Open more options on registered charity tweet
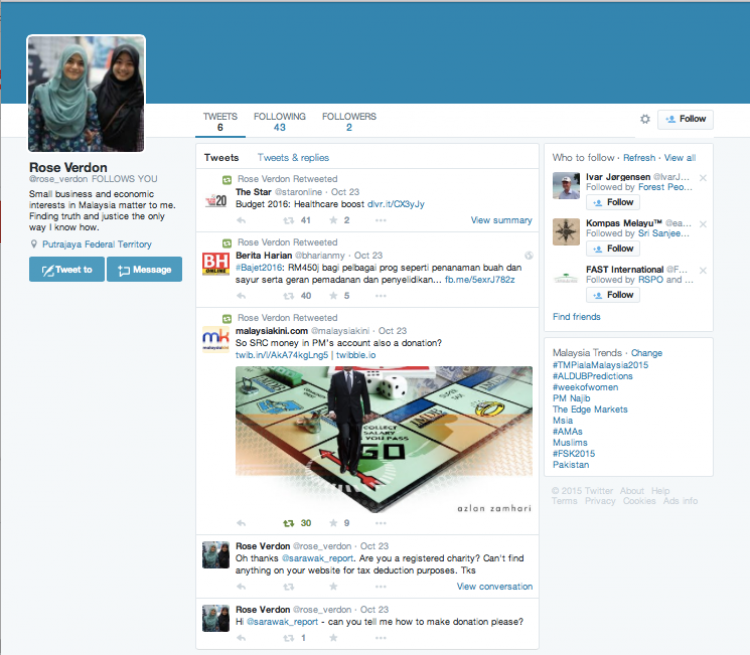Viewport: 750px width, 655px height. 381,587
